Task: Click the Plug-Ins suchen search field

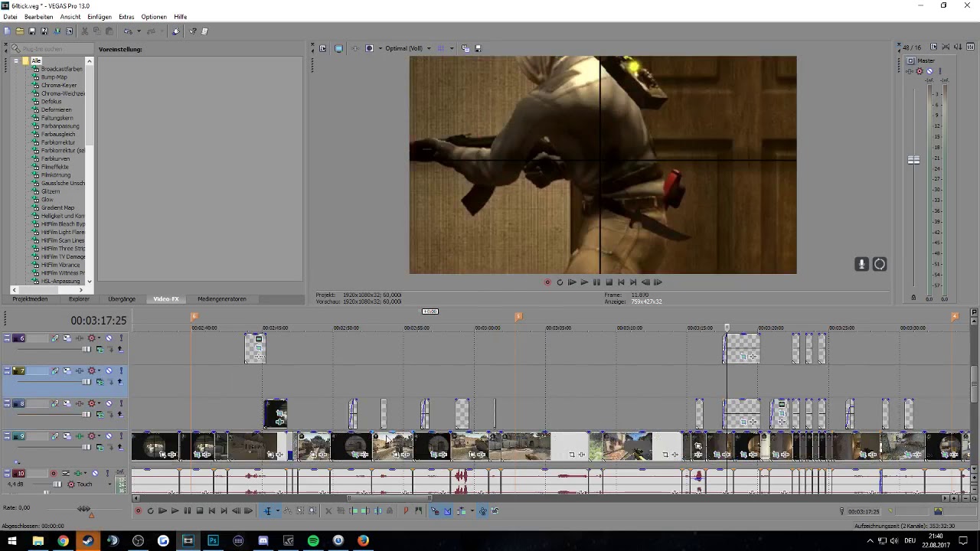Action: pos(52,49)
